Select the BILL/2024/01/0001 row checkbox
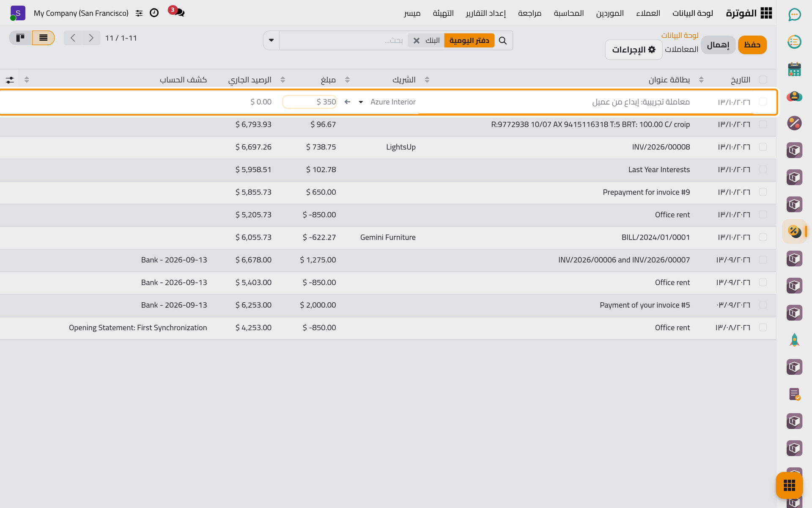Viewport: 812px width, 508px height. coord(763,237)
